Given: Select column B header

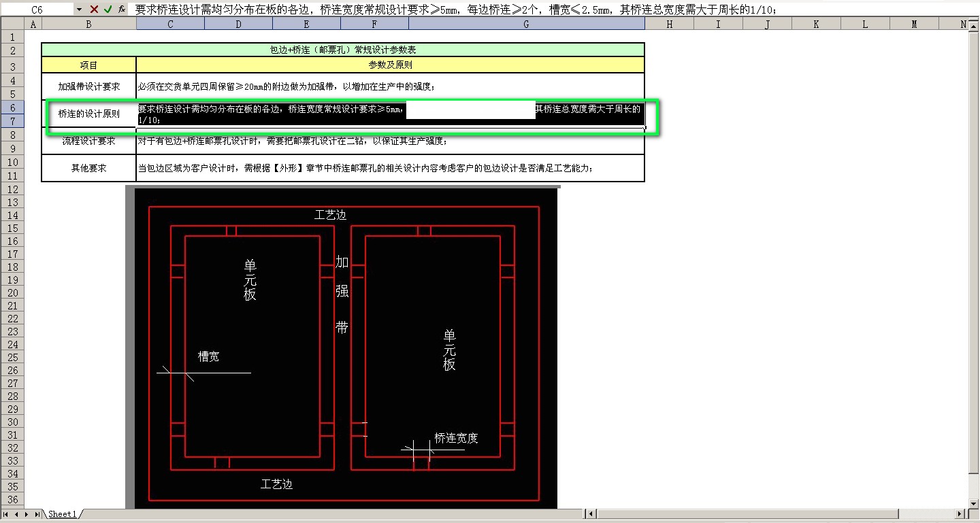Looking at the screenshot, I should click(88, 24).
